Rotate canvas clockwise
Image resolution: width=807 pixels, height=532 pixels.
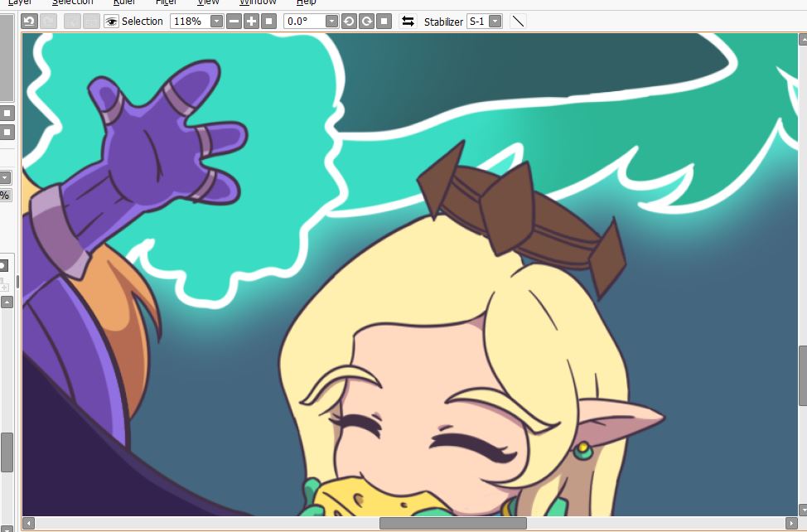pyautogui.click(x=366, y=21)
